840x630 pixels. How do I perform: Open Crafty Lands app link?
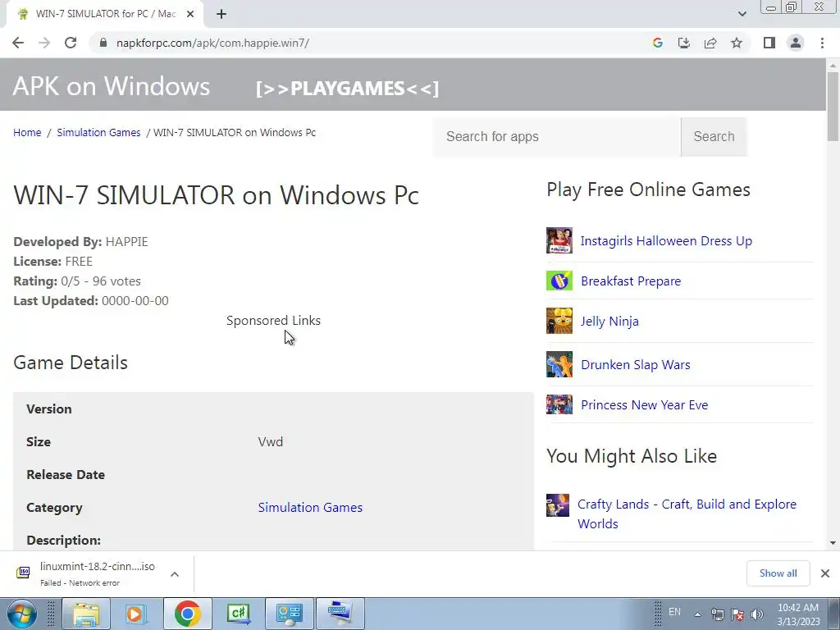tap(687, 514)
